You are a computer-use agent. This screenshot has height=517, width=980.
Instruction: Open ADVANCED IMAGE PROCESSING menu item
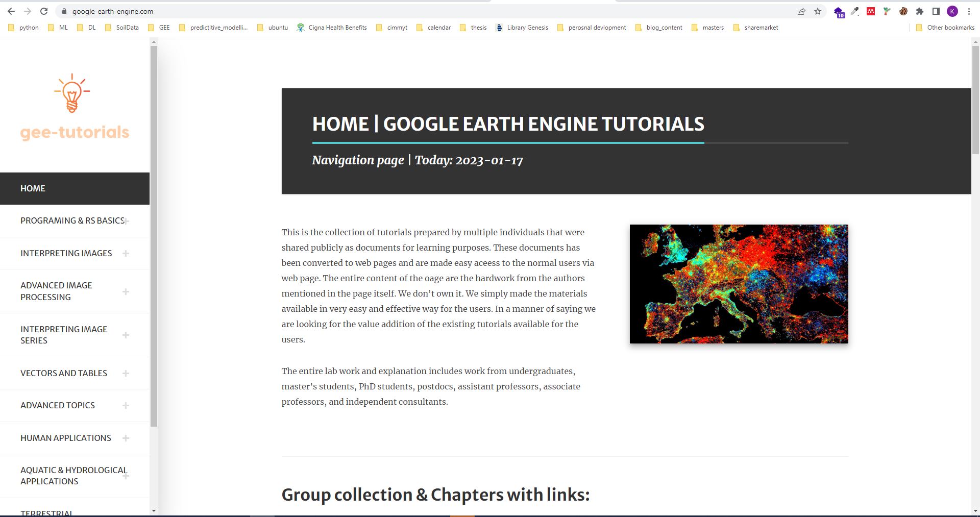point(75,291)
